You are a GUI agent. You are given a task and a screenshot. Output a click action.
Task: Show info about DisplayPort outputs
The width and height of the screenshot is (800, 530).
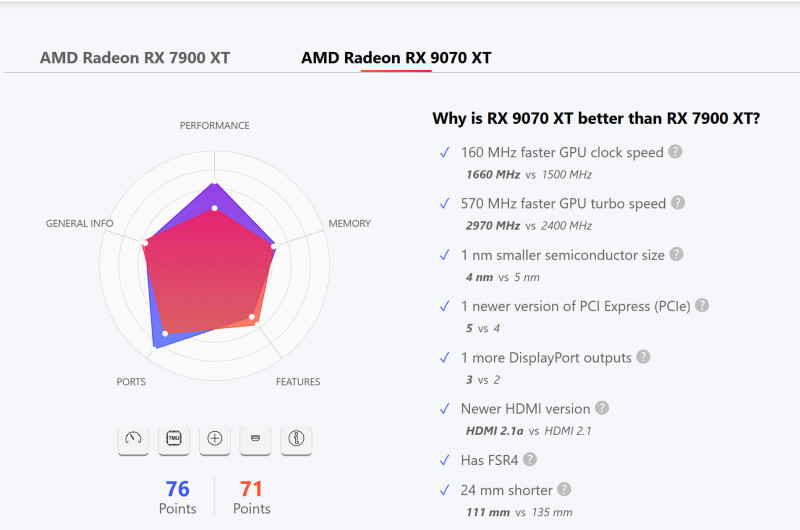[644, 357]
